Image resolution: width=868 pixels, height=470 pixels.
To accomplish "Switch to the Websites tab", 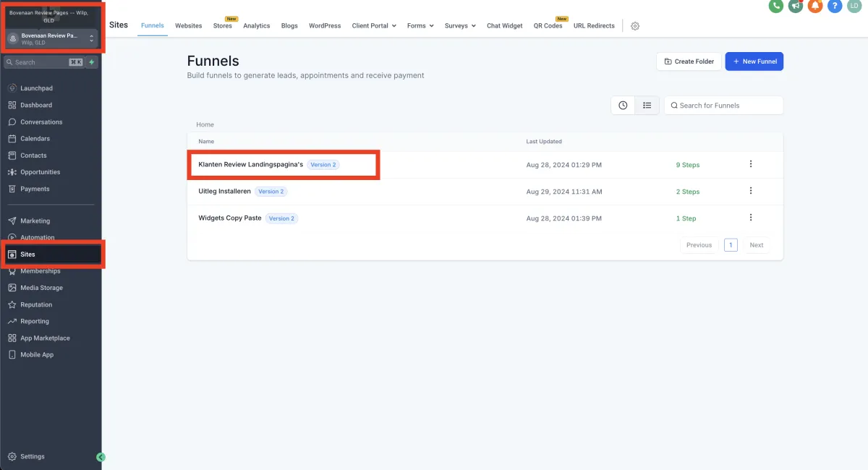I will [x=189, y=26].
